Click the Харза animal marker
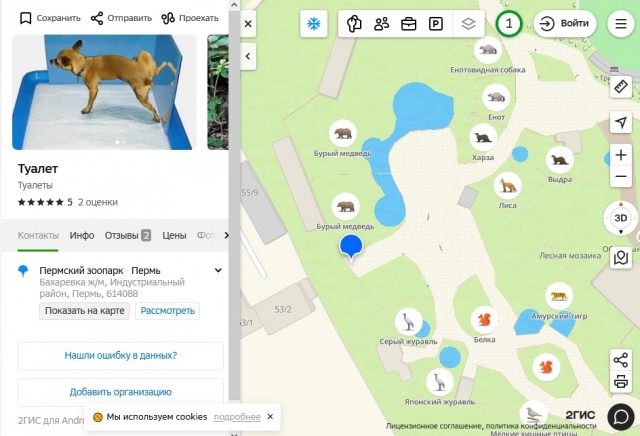Viewport: 640px width, 436px height. [x=483, y=137]
